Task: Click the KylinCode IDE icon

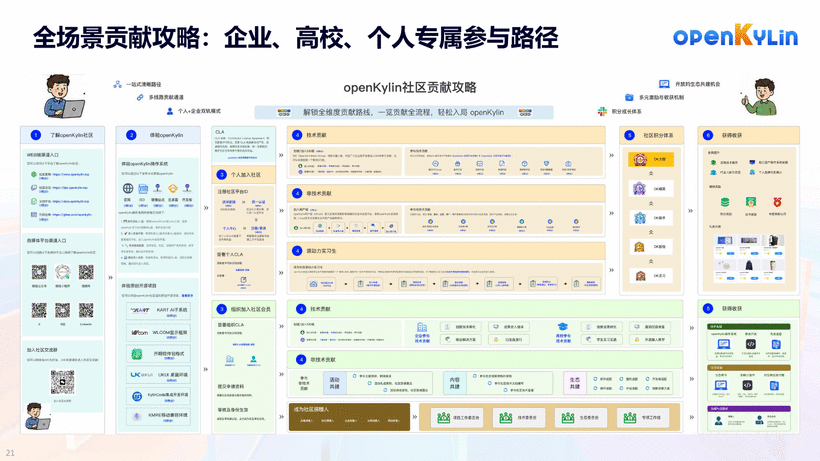Action: click(137, 396)
